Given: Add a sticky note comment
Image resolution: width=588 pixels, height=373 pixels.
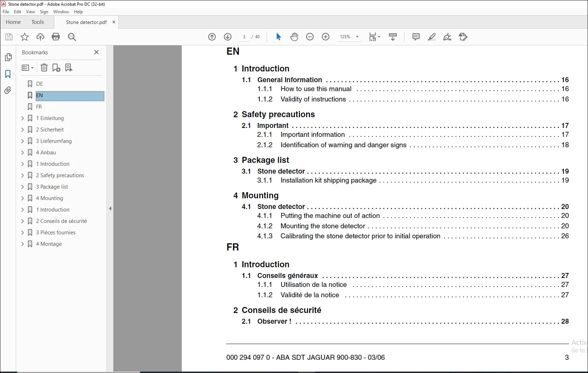Looking at the screenshot, I should tap(416, 37).
